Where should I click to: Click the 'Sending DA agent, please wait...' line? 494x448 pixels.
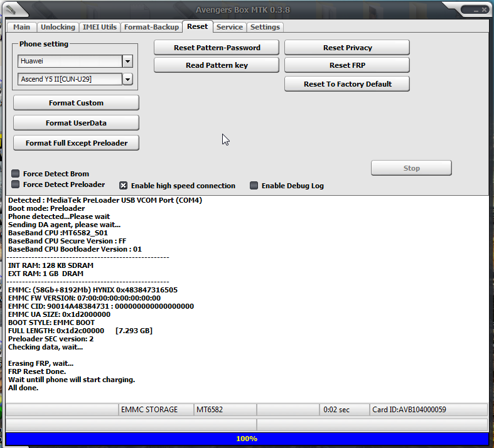[x=64, y=225]
